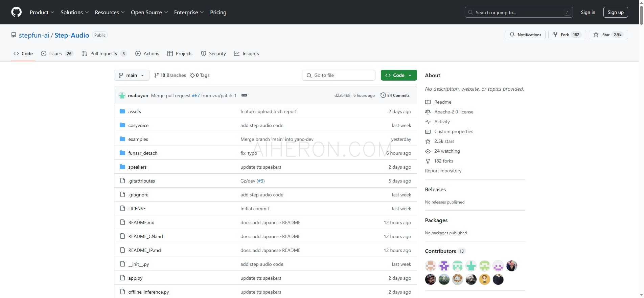Click the Sign in link

tap(588, 12)
